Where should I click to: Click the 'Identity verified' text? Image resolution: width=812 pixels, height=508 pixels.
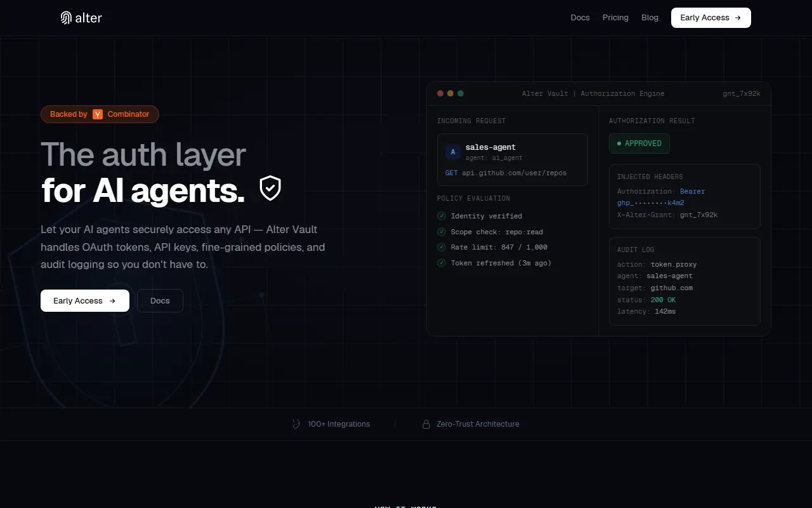(x=487, y=216)
